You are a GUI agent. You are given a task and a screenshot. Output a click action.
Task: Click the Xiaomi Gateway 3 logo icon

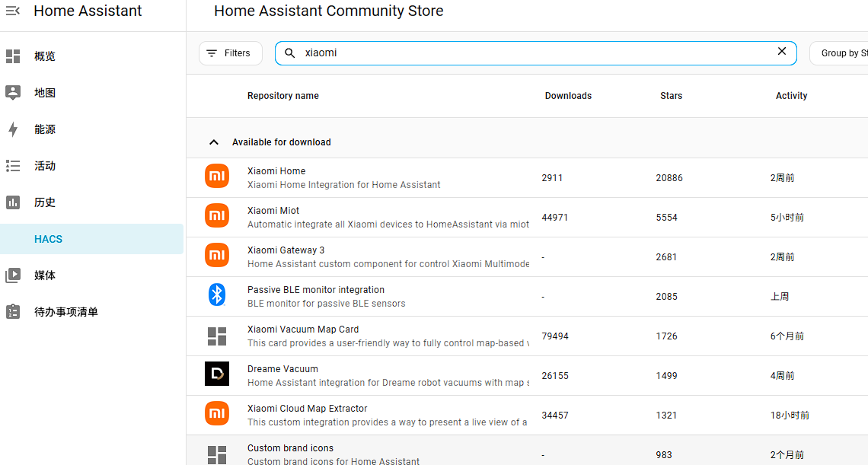tap(217, 256)
